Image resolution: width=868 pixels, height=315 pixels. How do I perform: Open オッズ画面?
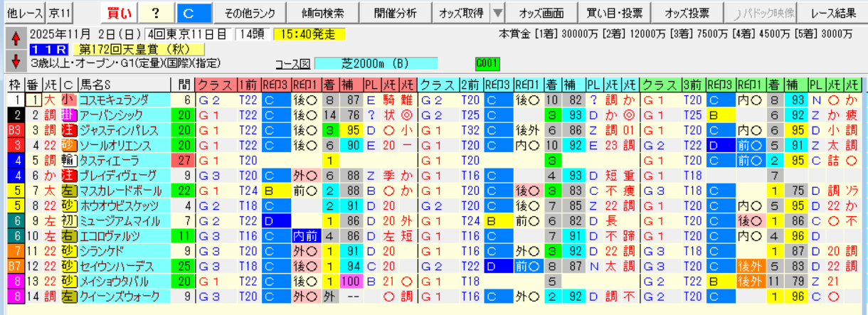pos(541,13)
